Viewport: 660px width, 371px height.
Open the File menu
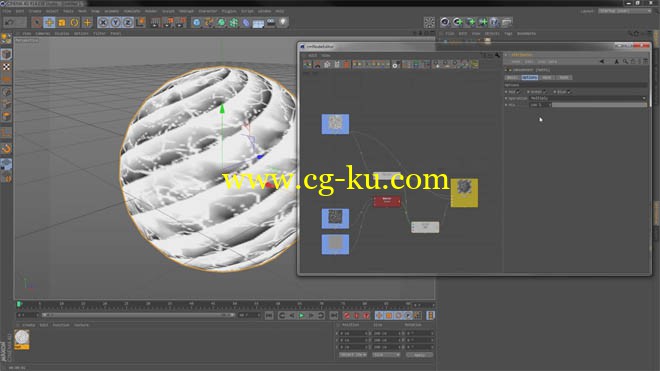pyautogui.click(x=7, y=11)
